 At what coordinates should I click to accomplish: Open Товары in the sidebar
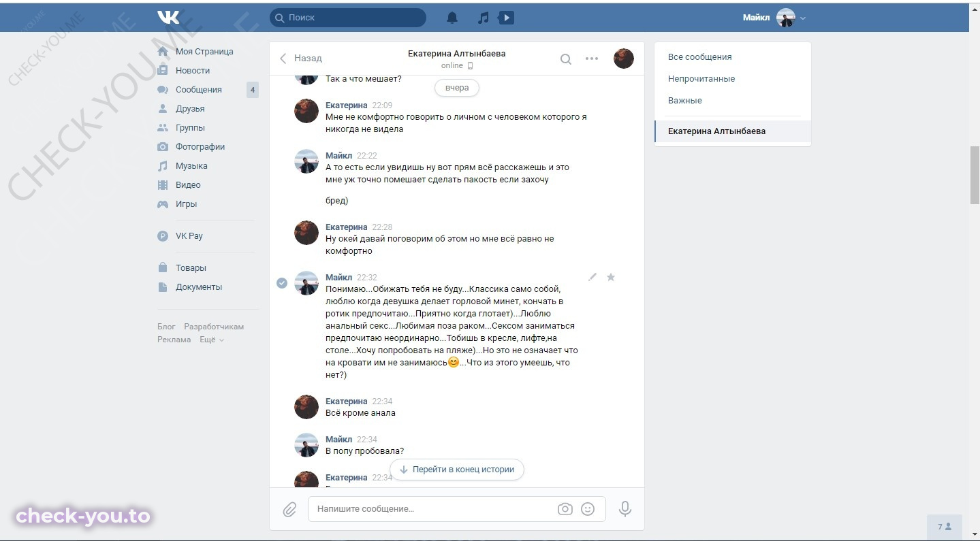click(191, 268)
